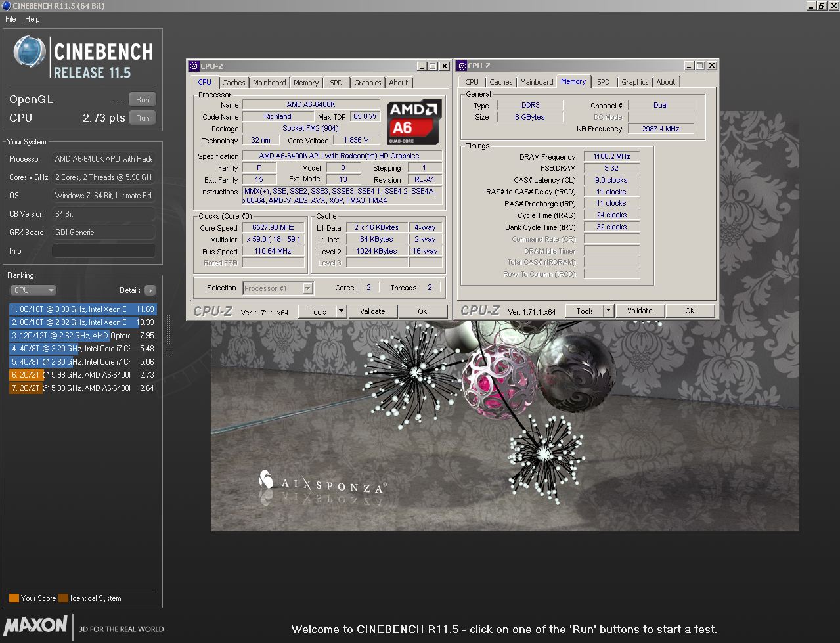Screen dimensions: 840x643
Task: Switch to CPU tab in right CPU-Z window
Action: tap(472, 82)
